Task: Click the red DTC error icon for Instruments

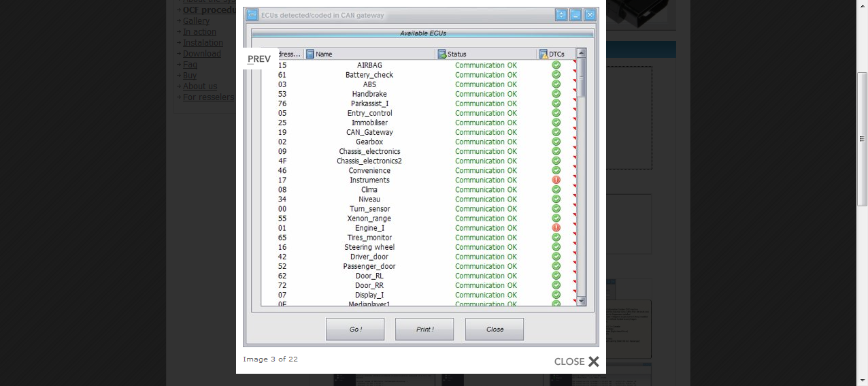Action: click(556, 180)
